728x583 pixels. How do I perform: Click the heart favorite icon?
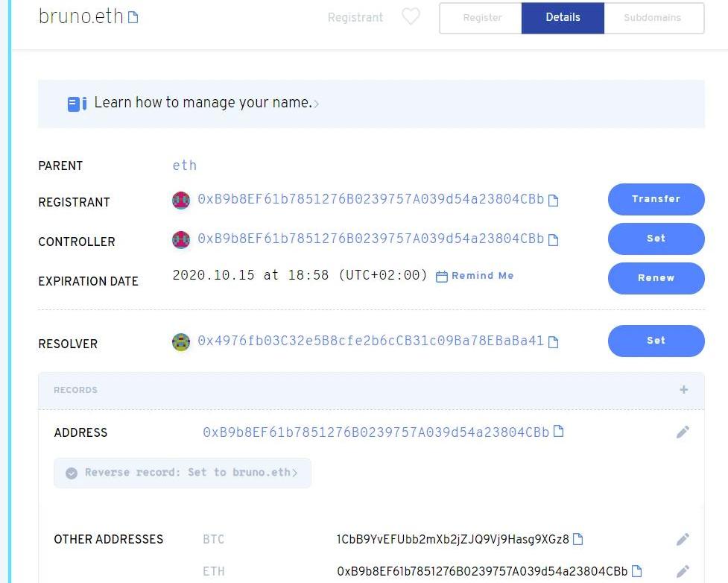click(x=411, y=17)
